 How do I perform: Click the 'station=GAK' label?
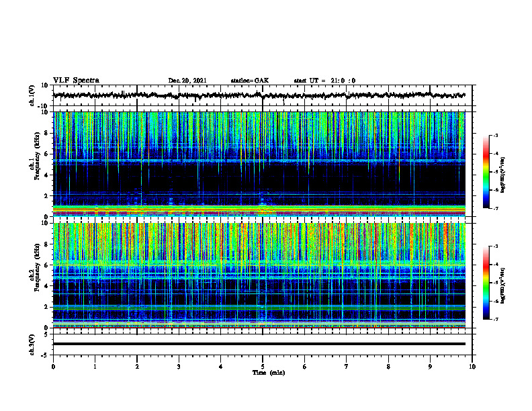pyautogui.click(x=250, y=81)
